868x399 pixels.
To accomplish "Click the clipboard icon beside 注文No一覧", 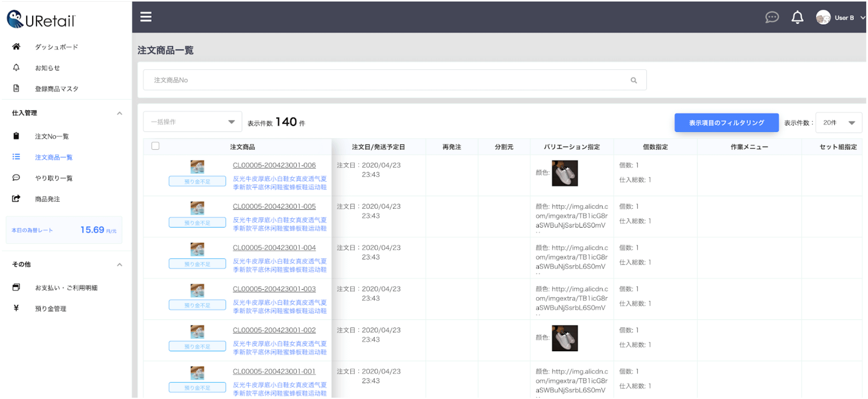I will 16,136.
